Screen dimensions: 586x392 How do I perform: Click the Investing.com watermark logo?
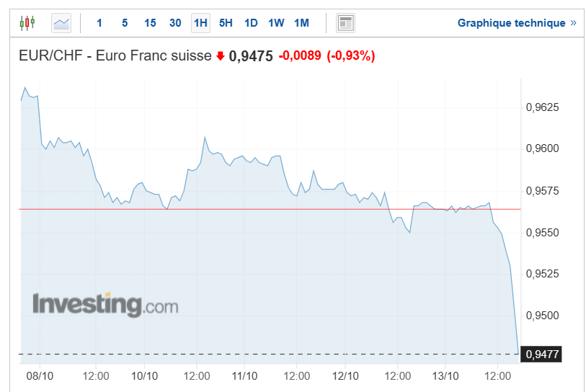pos(105,305)
